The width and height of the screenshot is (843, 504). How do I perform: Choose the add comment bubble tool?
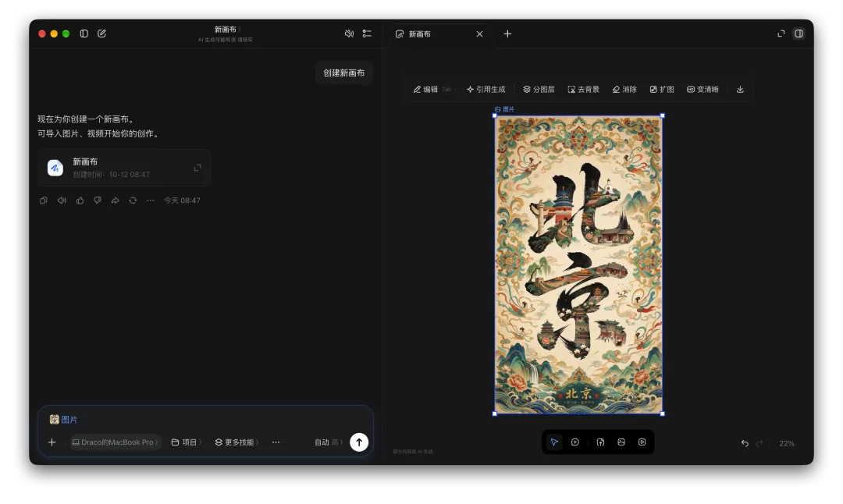pyautogui.click(x=574, y=442)
